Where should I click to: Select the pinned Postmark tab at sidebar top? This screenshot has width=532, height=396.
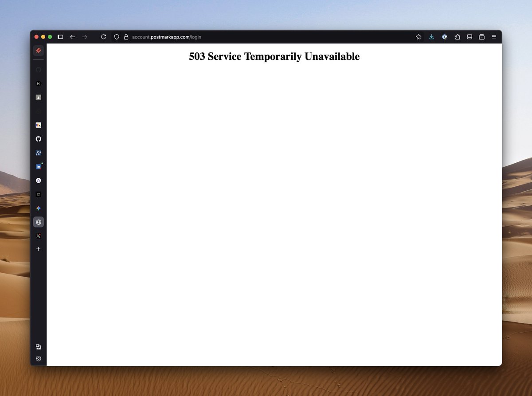pos(38,51)
